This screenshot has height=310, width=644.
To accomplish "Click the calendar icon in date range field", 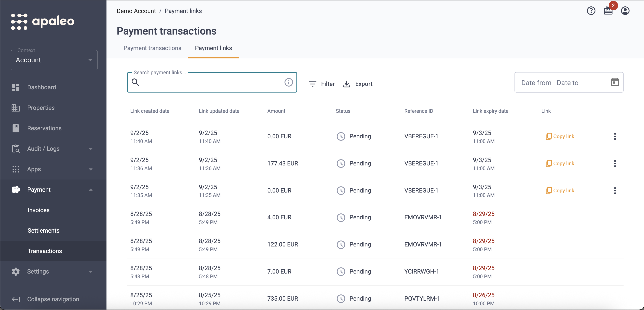I will tap(615, 82).
